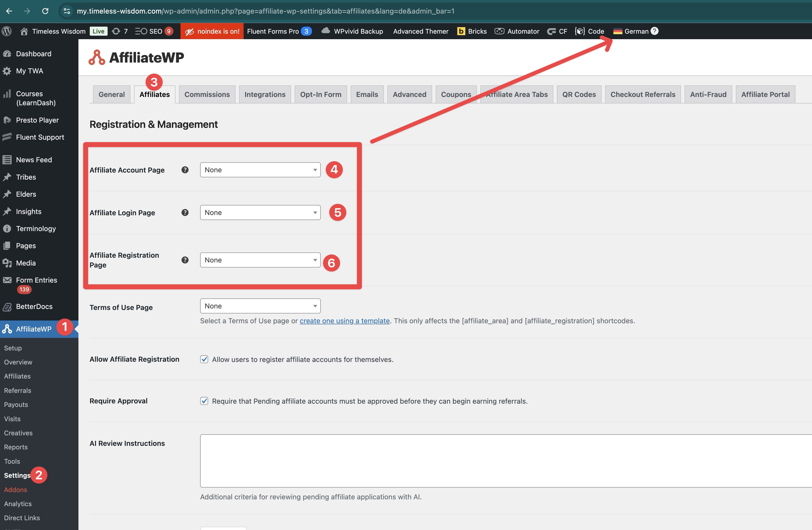This screenshot has height=530, width=812.
Task: Open Setup submenu under AffiliateWP
Action: click(x=13, y=348)
